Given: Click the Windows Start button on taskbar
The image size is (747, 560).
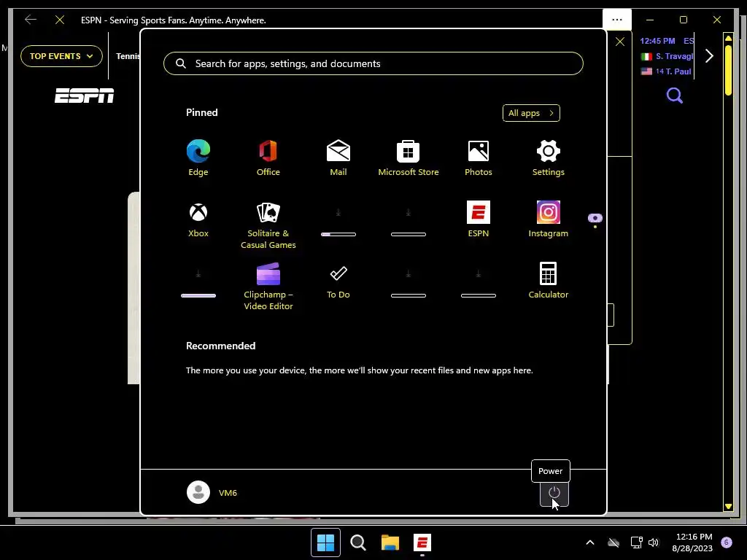Looking at the screenshot, I should (x=325, y=542).
